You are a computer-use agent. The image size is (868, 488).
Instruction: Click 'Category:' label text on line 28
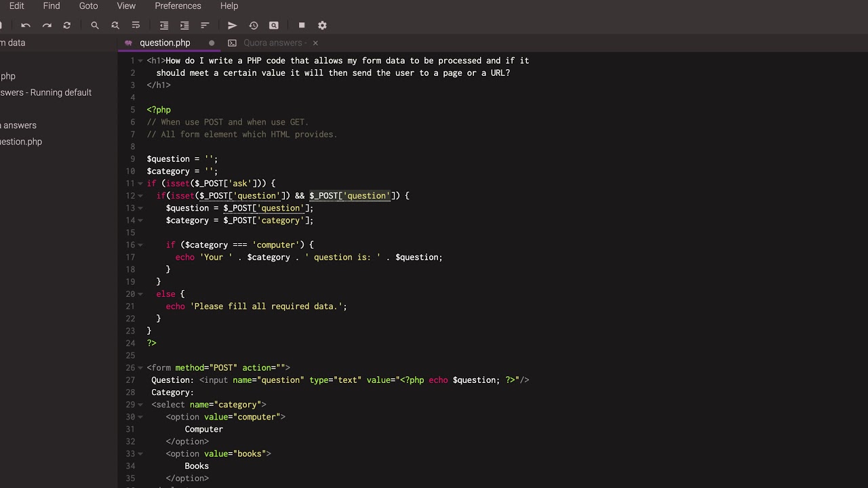(x=172, y=392)
